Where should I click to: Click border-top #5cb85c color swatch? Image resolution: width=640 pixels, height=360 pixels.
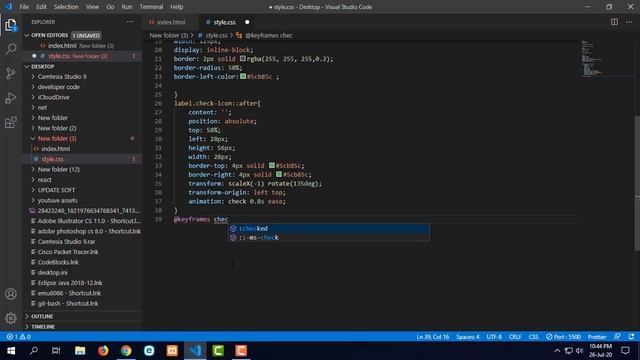pos(272,165)
